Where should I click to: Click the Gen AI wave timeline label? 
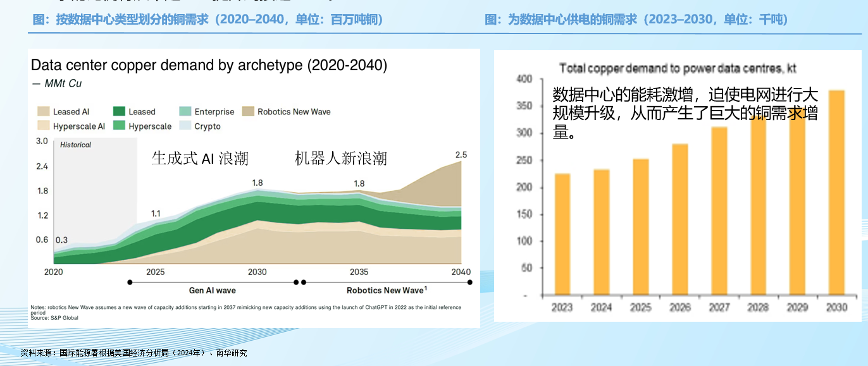coord(213,291)
